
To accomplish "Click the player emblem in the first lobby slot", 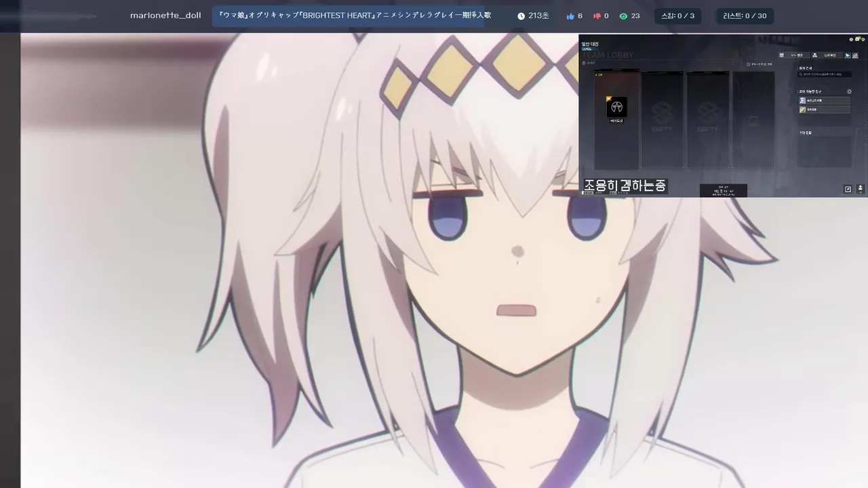I will point(616,107).
